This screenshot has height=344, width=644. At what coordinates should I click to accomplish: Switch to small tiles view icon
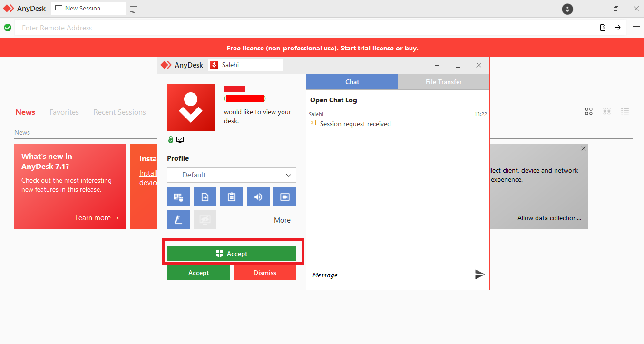607,111
